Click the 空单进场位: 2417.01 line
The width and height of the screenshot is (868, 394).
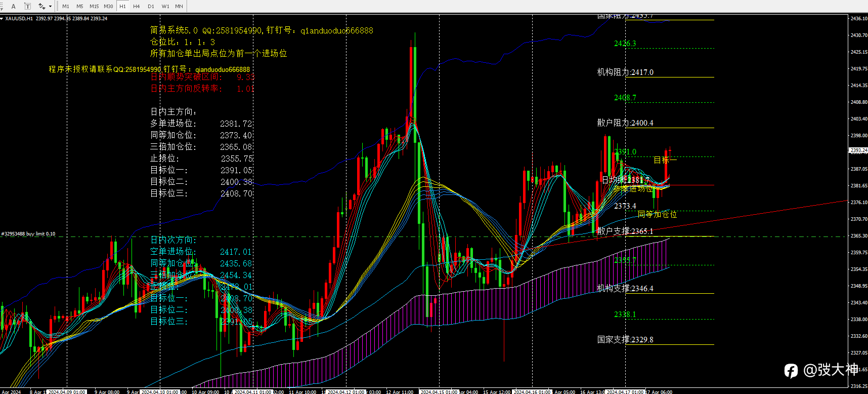201,252
